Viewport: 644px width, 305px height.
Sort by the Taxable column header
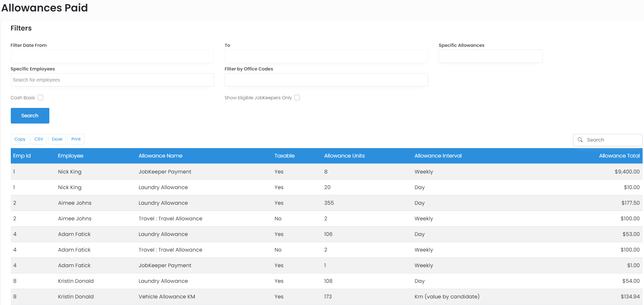coord(284,156)
